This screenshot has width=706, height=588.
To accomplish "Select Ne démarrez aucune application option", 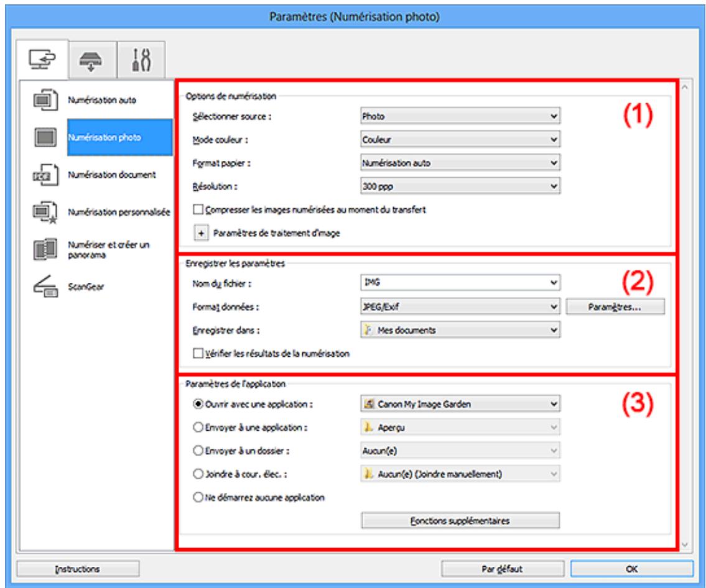I will coord(198,498).
